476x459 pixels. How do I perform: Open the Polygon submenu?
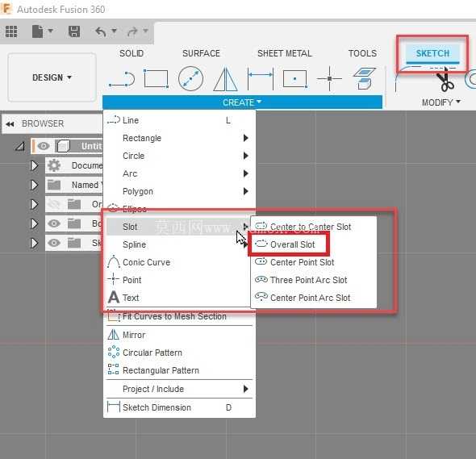(x=179, y=191)
